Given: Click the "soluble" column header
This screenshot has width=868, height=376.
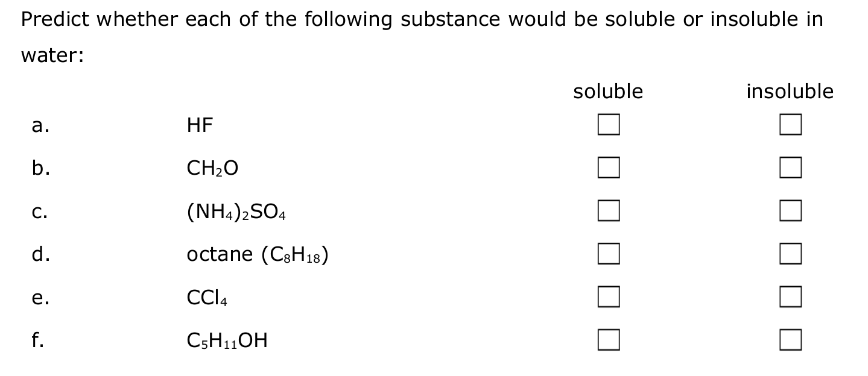Looking at the screenshot, I should click(608, 92).
